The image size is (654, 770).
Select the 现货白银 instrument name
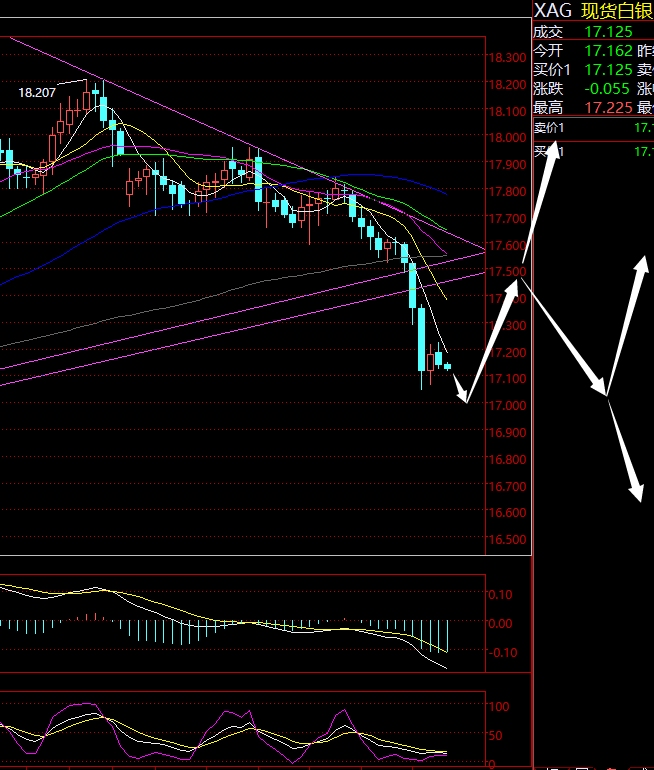click(x=617, y=11)
